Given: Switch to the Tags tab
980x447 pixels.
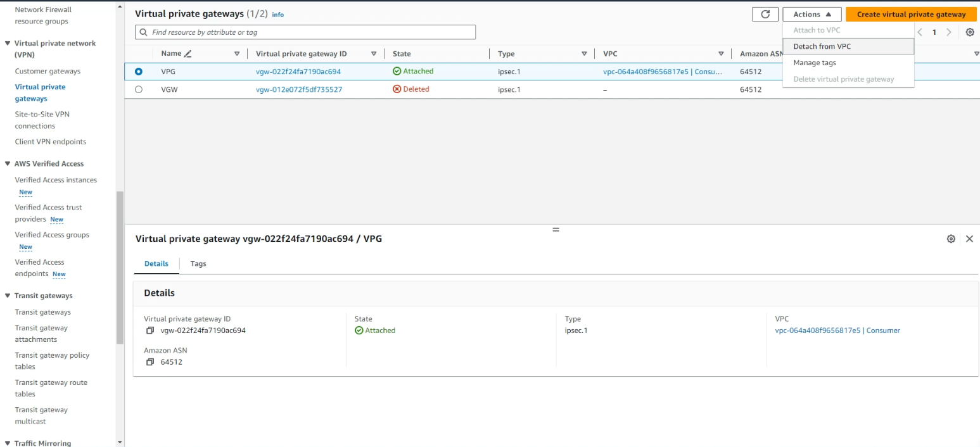Looking at the screenshot, I should [x=198, y=263].
